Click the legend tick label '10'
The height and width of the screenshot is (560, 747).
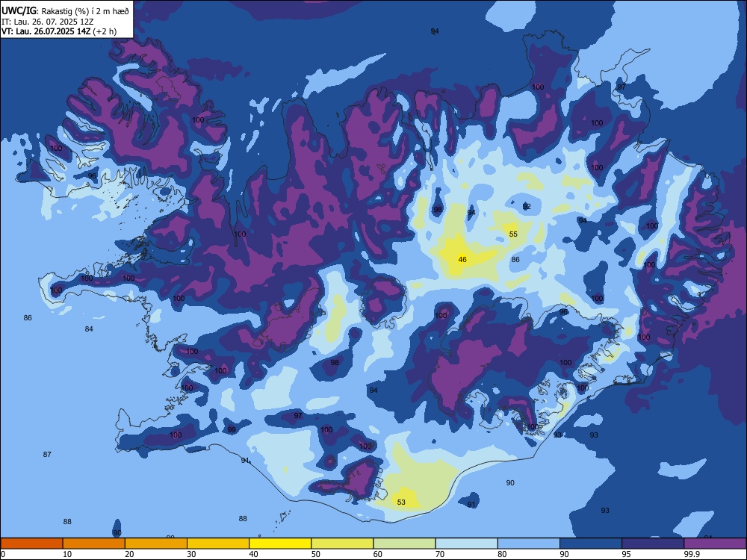(x=67, y=554)
